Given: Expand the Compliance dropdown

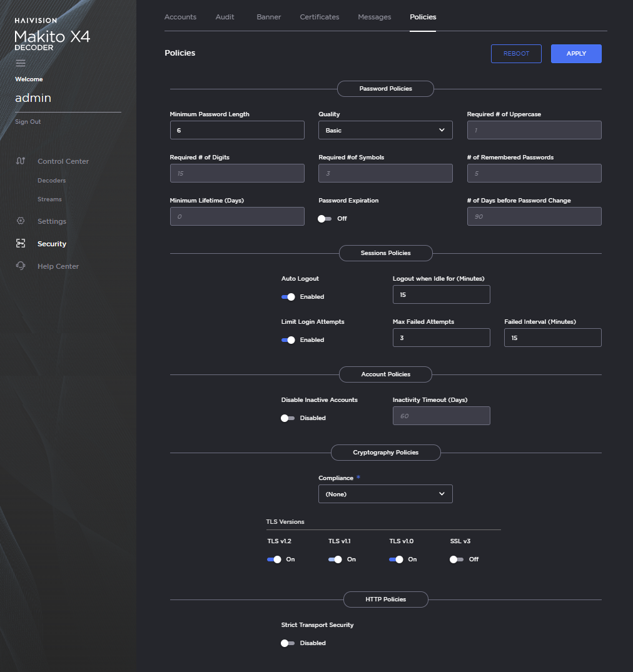Looking at the screenshot, I should 385,494.
